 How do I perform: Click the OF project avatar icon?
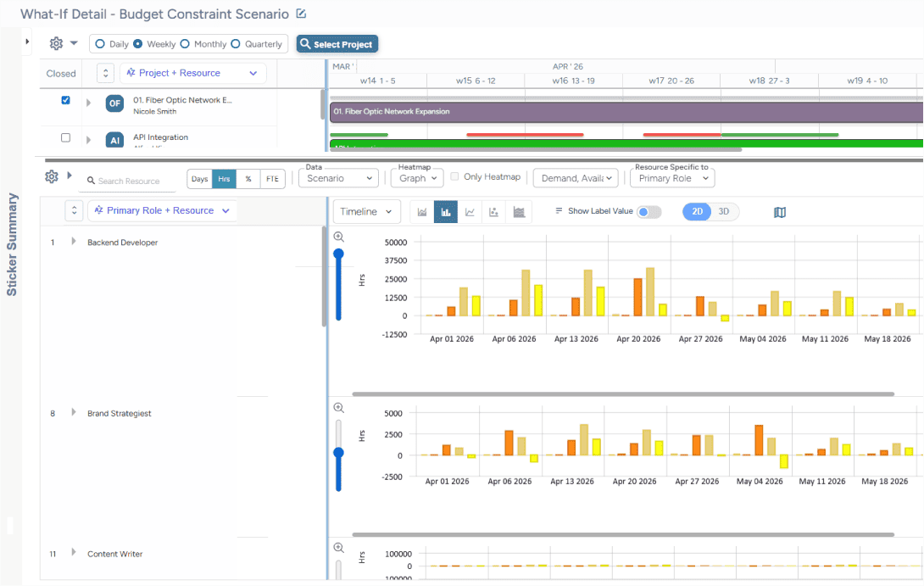coord(114,103)
